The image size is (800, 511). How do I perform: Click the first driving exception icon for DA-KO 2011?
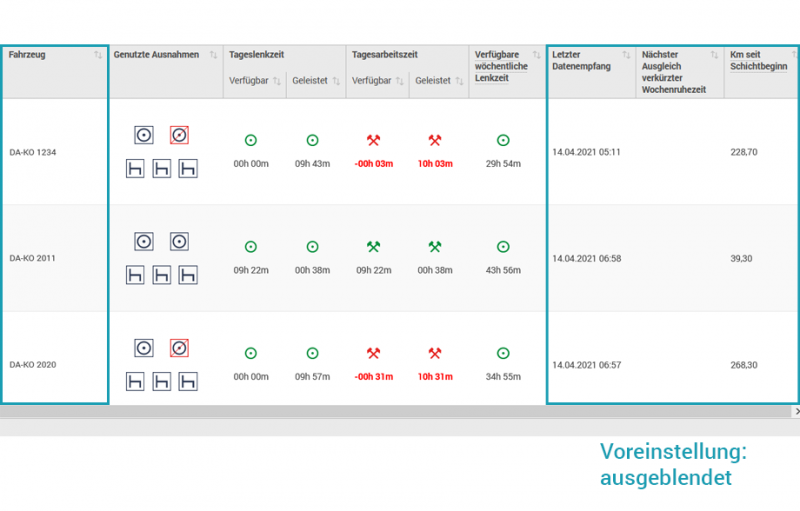coord(144,241)
